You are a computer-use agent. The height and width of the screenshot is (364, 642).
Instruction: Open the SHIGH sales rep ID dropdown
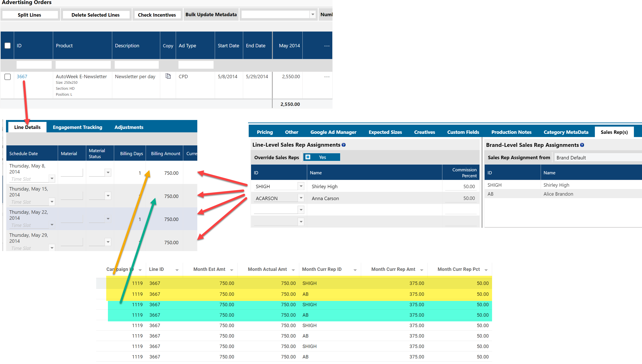(x=301, y=186)
